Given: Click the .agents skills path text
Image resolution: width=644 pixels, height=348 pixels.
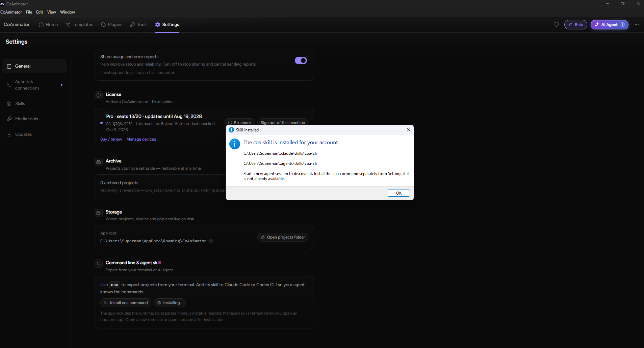Looking at the screenshot, I should click(x=280, y=164).
